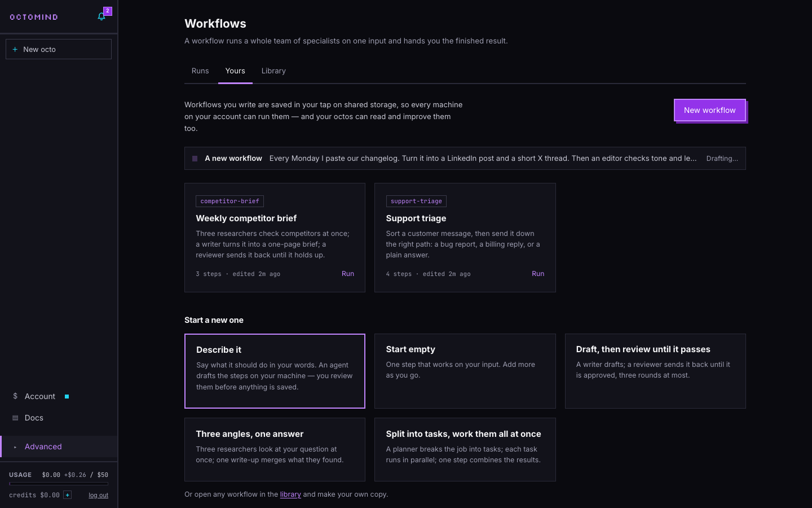Click the support-triage tag
Image resolution: width=812 pixels, height=508 pixels.
416,202
